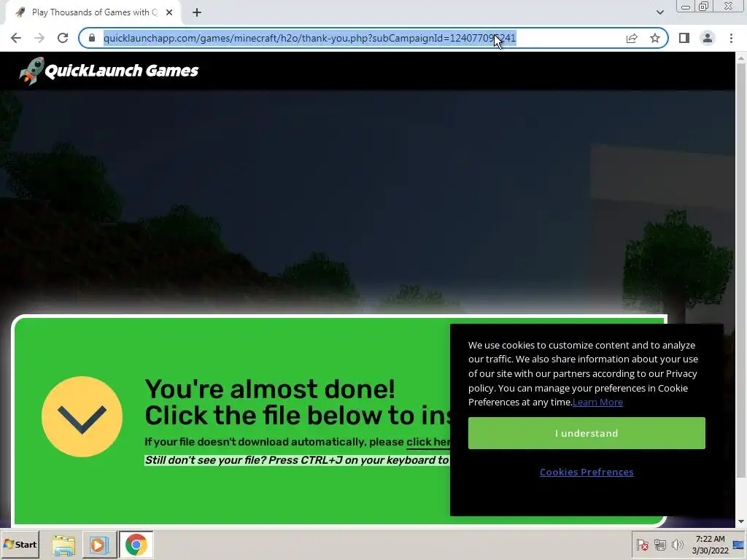Switch to Chrome in the taskbar
The height and width of the screenshot is (560, 747).
[136, 545]
